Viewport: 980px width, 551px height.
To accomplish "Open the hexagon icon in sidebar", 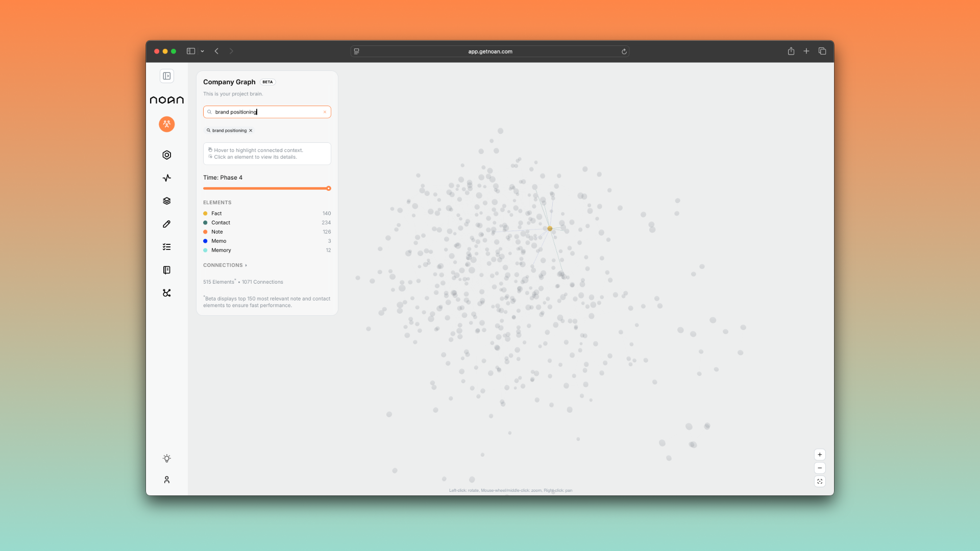I will pyautogui.click(x=166, y=155).
